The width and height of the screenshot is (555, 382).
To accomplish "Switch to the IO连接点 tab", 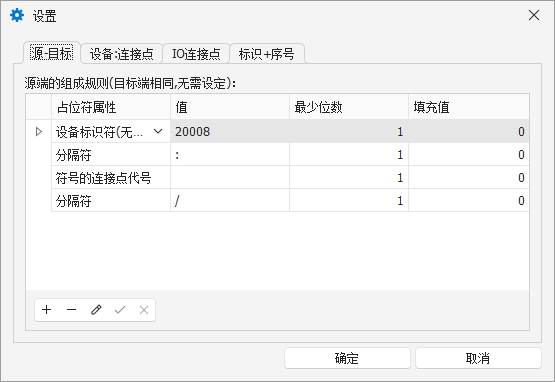I will pyautogui.click(x=196, y=54).
